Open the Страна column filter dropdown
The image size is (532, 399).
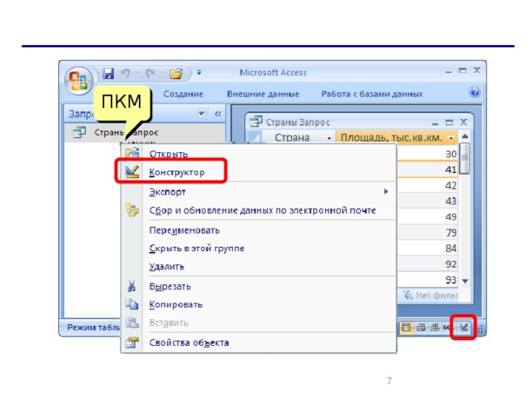click(x=328, y=138)
